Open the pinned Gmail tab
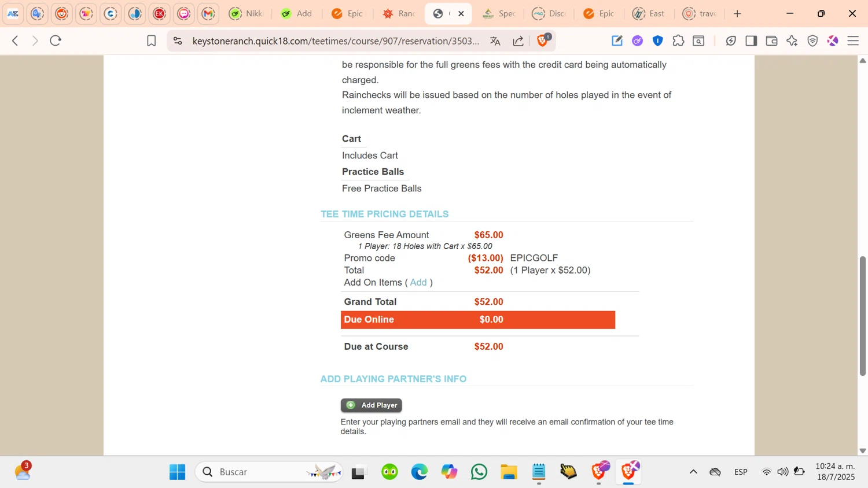Screen dimensions: 868x488 208,13
